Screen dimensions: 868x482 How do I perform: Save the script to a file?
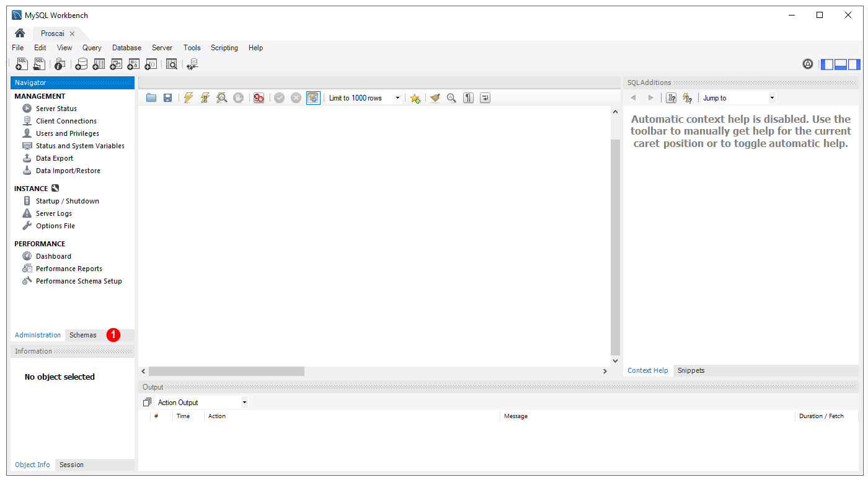tap(167, 98)
